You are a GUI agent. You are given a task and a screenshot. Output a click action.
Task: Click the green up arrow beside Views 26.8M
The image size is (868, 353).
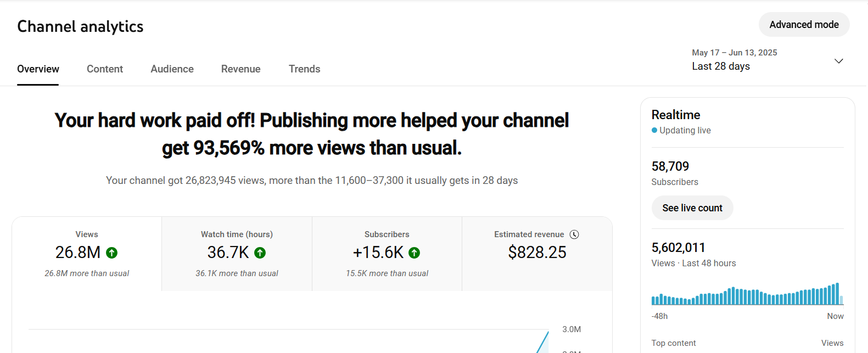111,253
